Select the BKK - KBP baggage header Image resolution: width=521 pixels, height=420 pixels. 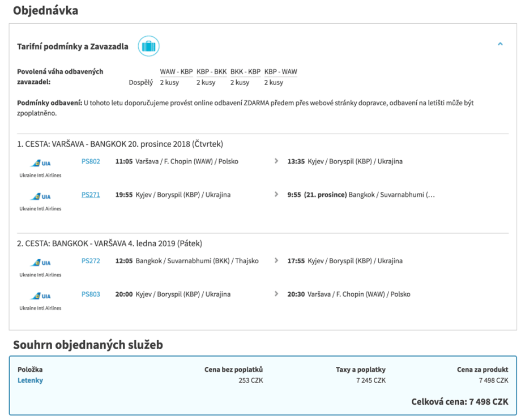245,72
